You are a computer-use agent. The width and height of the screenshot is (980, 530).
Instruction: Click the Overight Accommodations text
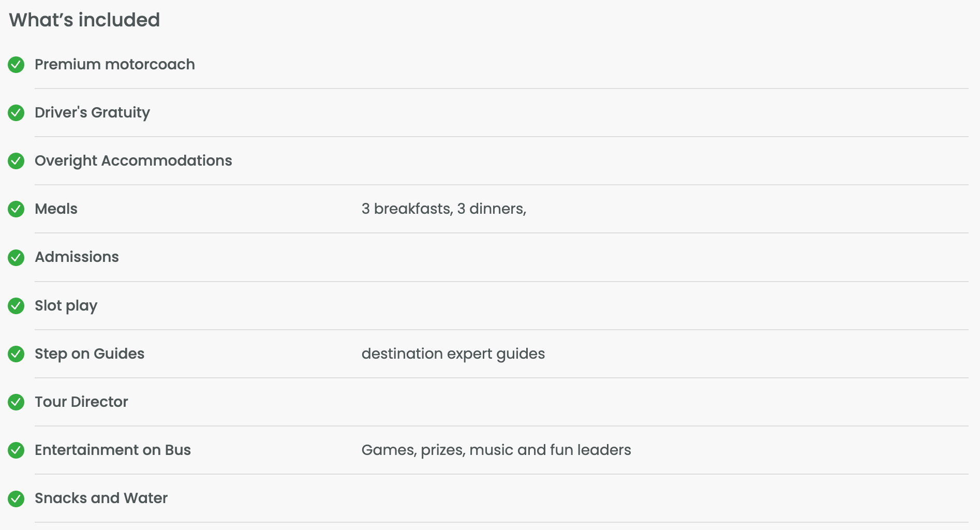133,161
